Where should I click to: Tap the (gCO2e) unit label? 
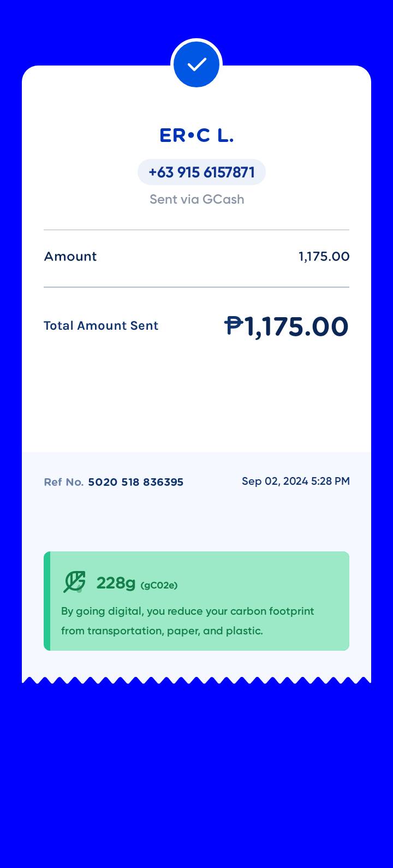(x=159, y=586)
